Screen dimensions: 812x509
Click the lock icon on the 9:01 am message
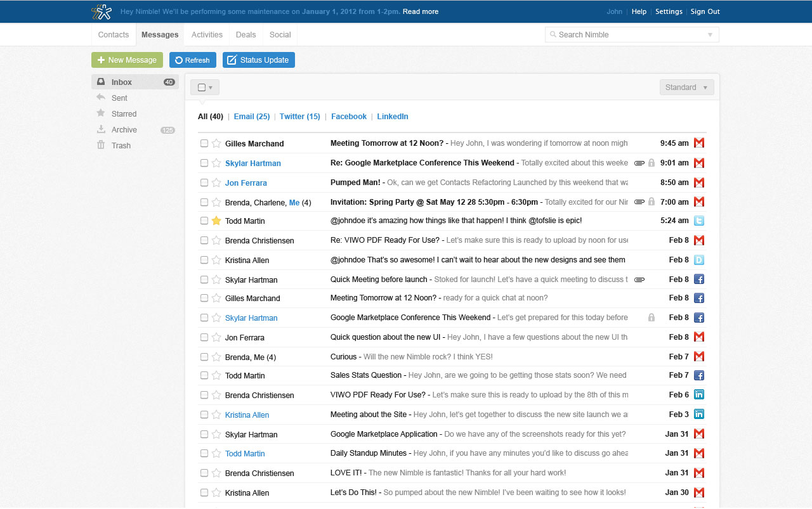[x=651, y=163]
